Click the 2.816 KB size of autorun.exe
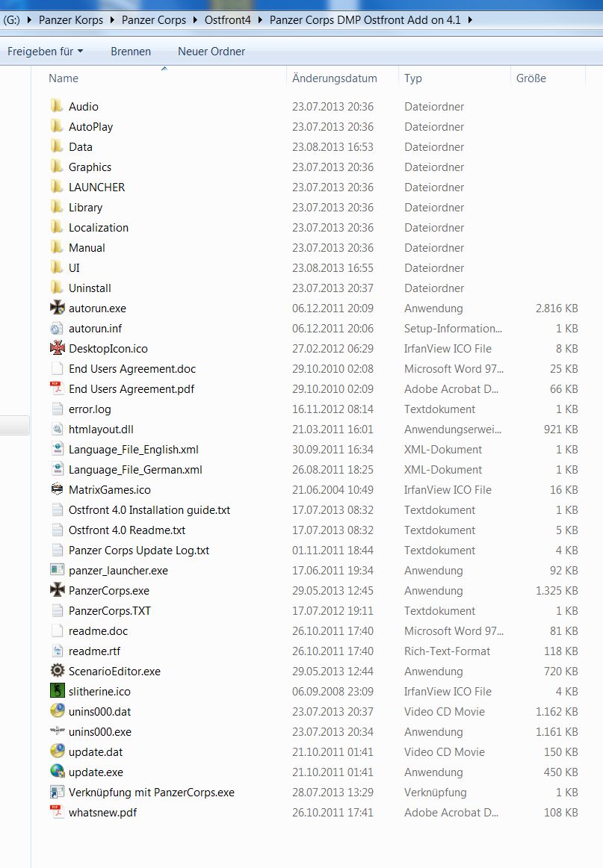 coord(557,308)
